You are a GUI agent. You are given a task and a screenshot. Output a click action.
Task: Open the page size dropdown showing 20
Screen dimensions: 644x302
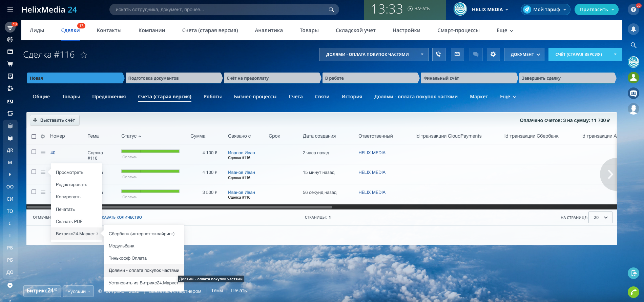(600, 217)
